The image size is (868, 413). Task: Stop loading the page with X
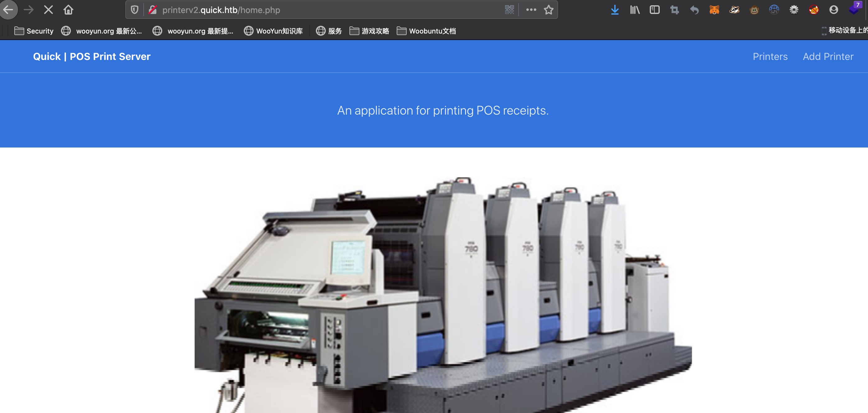[x=48, y=10]
